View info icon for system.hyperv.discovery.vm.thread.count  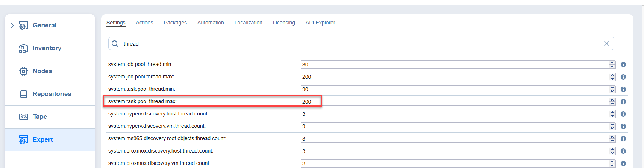pyautogui.click(x=623, y=126)
